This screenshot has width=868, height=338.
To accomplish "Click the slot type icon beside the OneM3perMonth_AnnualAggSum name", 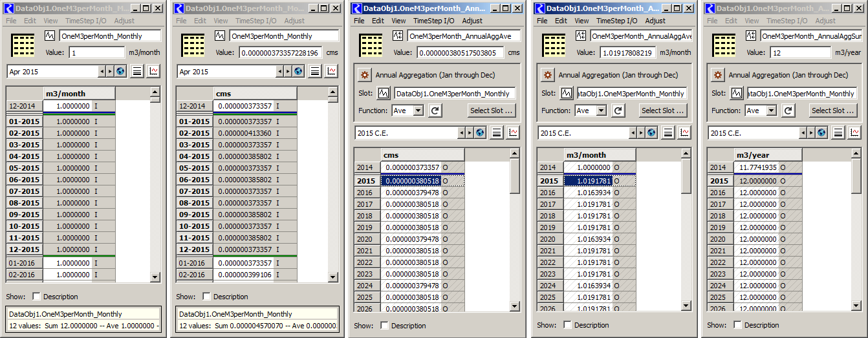I will 752,36.
